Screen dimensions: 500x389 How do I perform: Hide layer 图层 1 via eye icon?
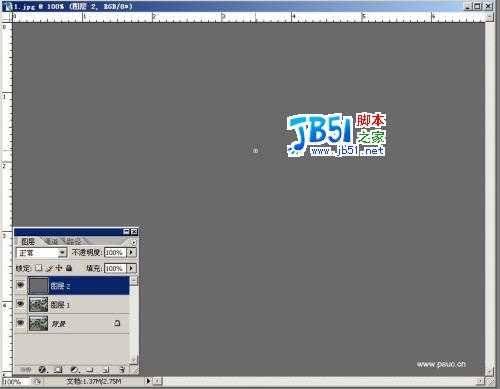(21, 304)
